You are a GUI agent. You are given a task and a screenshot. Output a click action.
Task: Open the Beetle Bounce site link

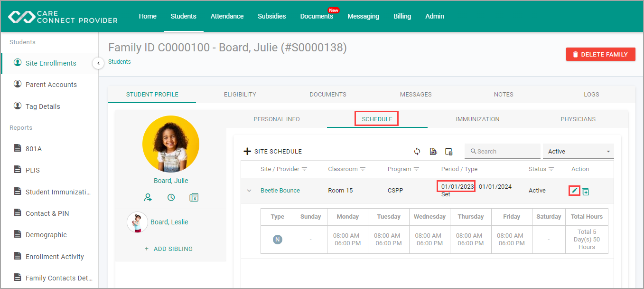coord(280,191)
